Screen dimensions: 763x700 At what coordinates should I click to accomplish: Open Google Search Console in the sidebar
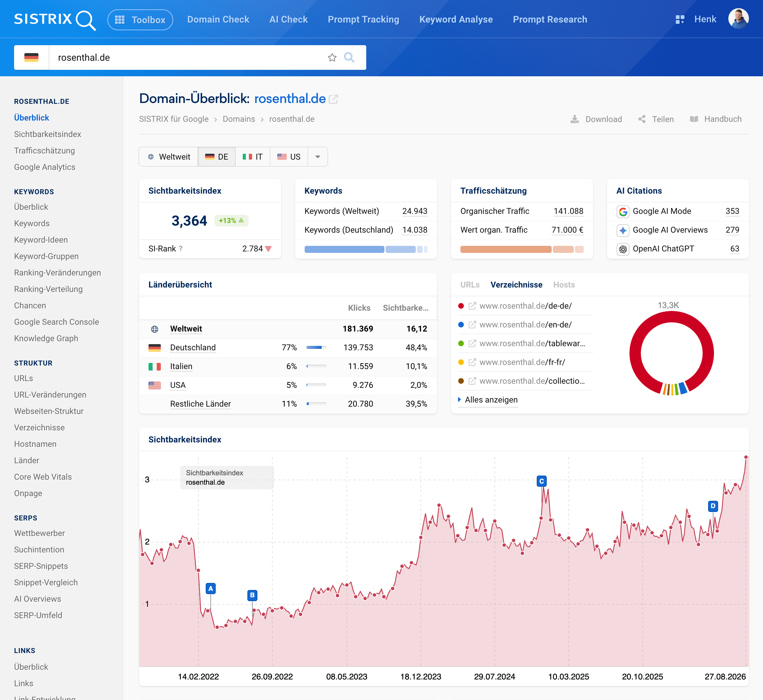point(56,322)
